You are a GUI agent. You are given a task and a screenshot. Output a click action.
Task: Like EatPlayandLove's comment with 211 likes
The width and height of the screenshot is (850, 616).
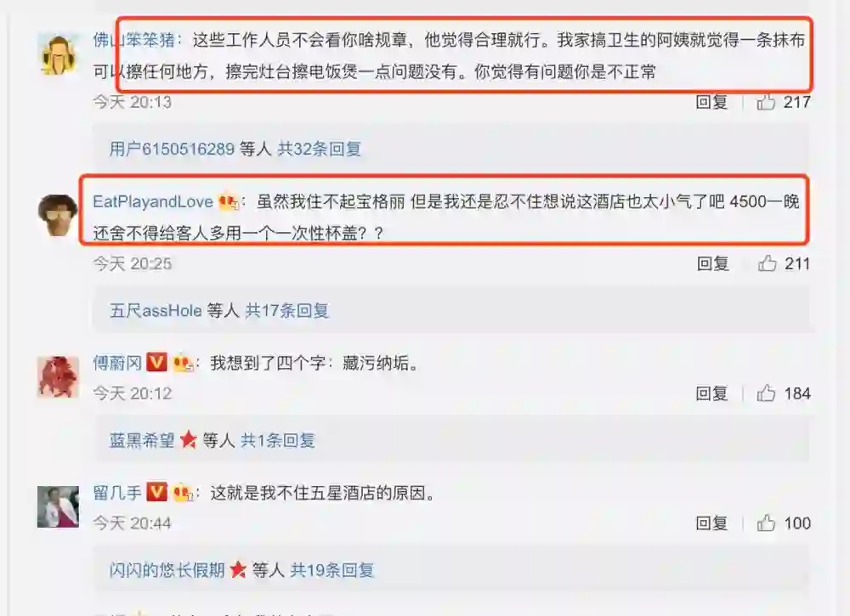tap(767, 264)
